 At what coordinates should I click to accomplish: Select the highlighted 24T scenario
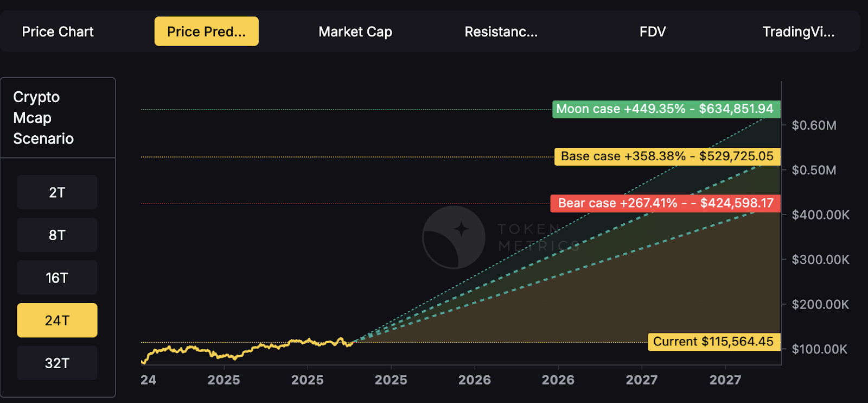coord(56,320)
